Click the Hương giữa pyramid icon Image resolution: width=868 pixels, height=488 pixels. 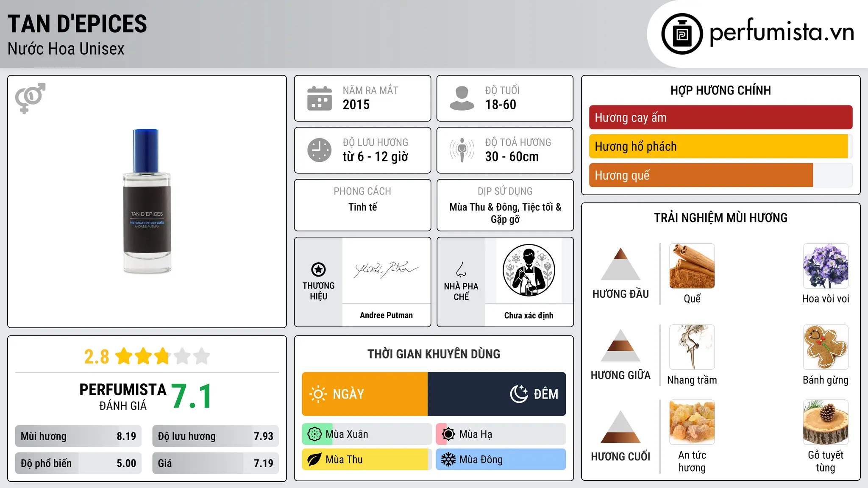click(x=620, y=345)
